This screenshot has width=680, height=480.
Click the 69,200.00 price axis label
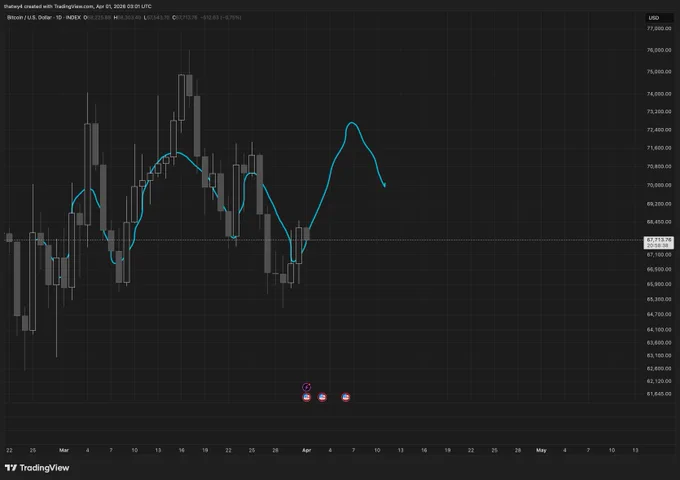point(659,204)
